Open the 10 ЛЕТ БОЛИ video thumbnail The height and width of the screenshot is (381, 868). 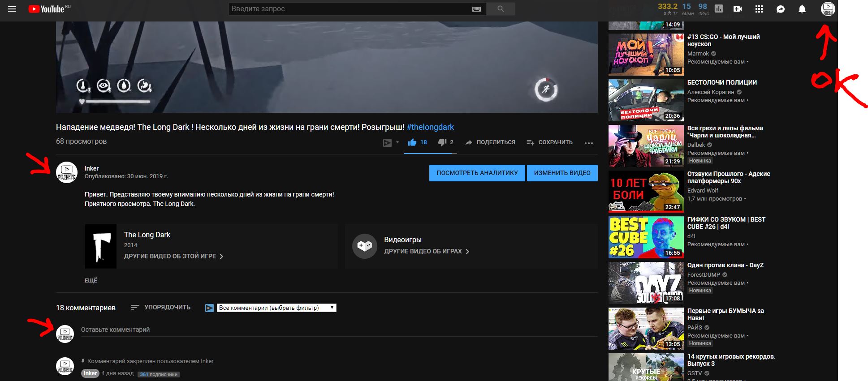pos(646,191)
